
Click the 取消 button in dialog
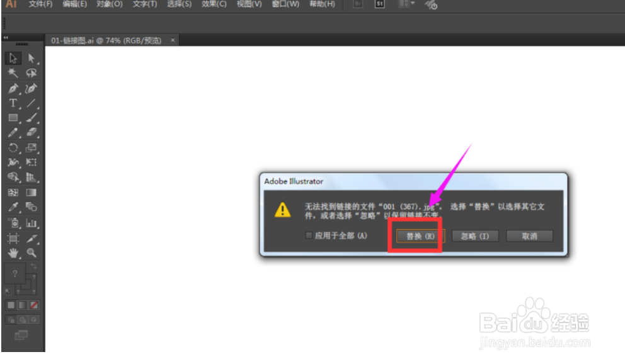529,236
